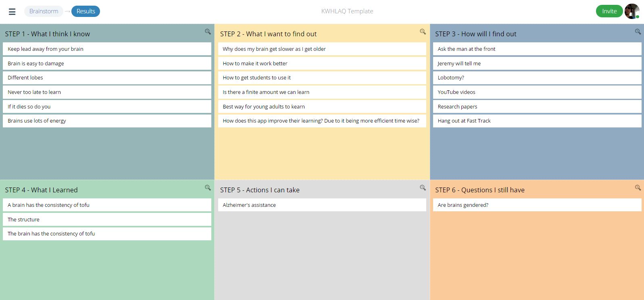Select the 'Lobotomy?' card
The height and width of the screenshot is (300, 644).
[537, 77]
